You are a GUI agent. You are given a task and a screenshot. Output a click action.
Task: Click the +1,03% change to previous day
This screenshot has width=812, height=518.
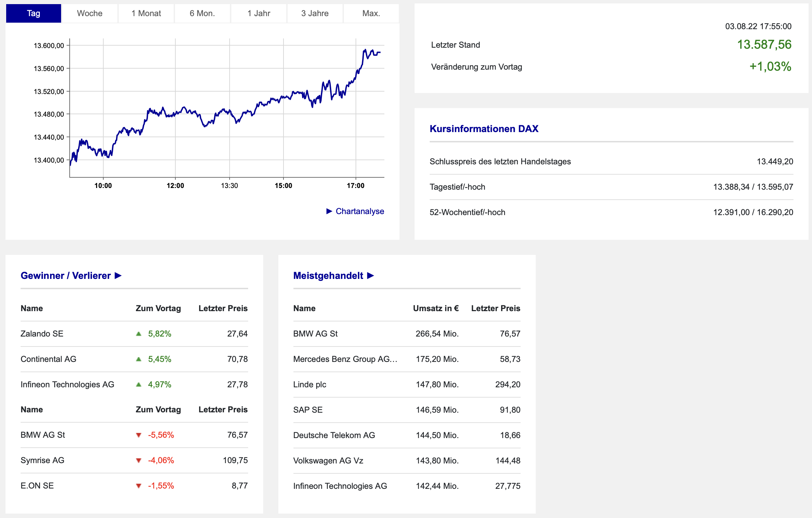pos(770,67)
